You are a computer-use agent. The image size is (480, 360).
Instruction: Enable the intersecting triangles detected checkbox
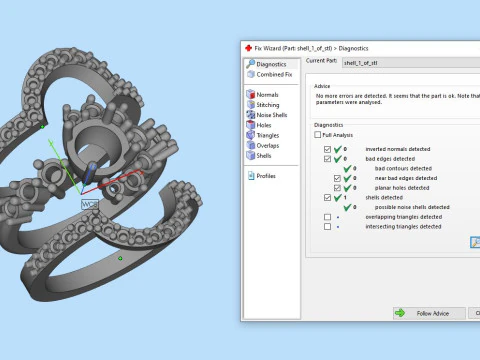[x=327, y=227]
